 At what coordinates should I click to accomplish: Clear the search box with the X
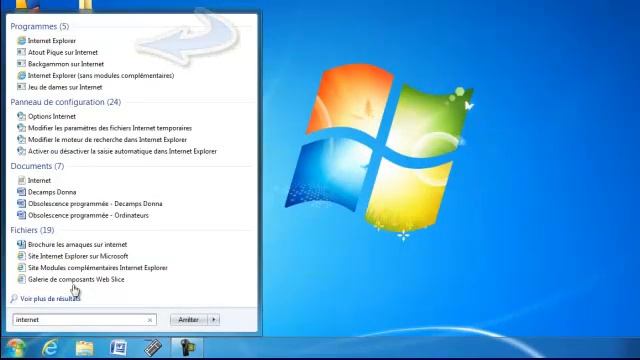pos(150,320)
